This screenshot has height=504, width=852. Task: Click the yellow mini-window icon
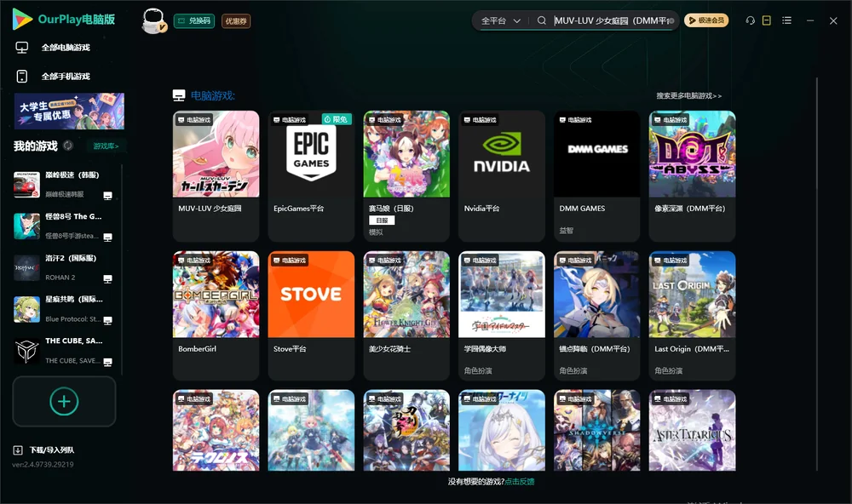click(x=767, y=20)
